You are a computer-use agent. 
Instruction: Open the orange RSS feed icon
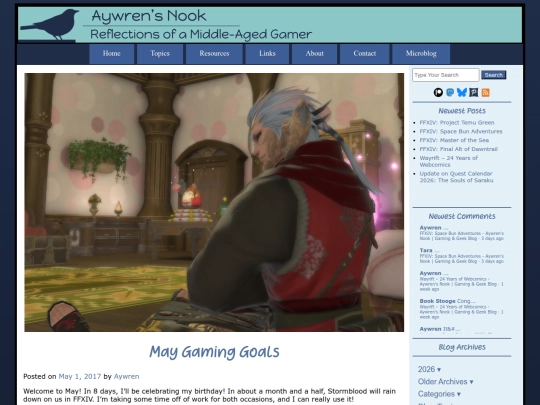[486, 92]
